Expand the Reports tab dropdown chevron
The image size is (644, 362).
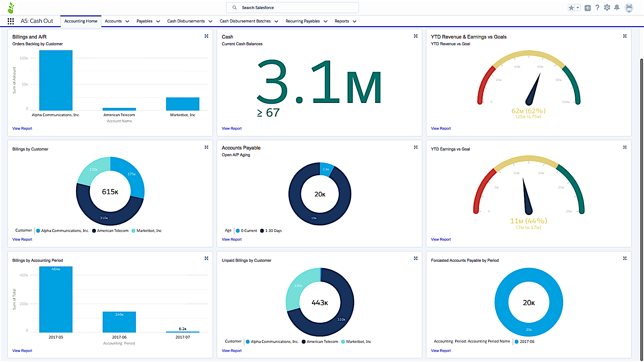coord(355,21)
